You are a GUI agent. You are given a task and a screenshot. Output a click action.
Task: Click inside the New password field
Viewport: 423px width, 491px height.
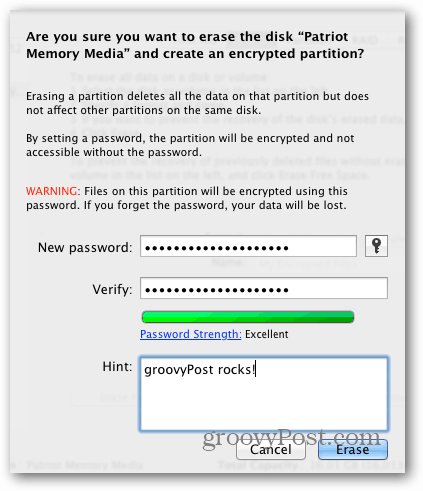[x=248, y=246]
